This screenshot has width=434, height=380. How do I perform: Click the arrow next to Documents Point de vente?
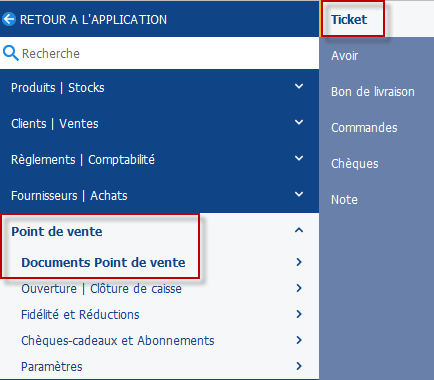pos(299,262)
